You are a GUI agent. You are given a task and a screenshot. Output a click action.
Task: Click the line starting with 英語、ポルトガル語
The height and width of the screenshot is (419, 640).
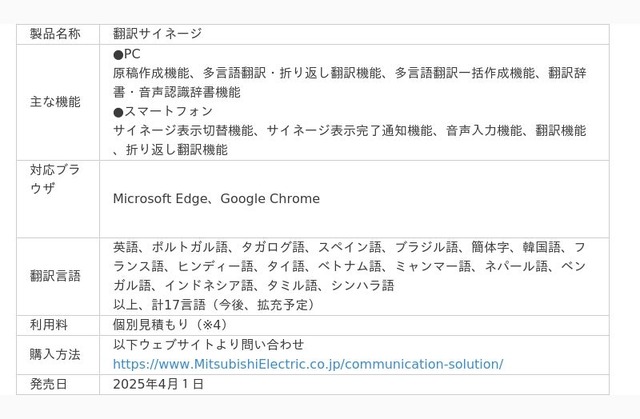pyautogui.click(x=350, y=247)
